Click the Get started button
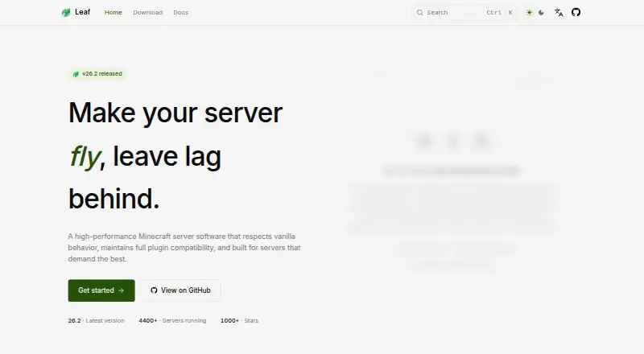Viewport: 644px width, 354px height. coord(101,290)
